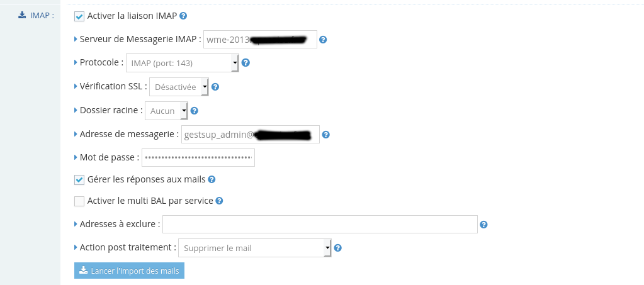Focus the Mot de passe field
Viewport: 644px width, 285px height.
[198, 158]
